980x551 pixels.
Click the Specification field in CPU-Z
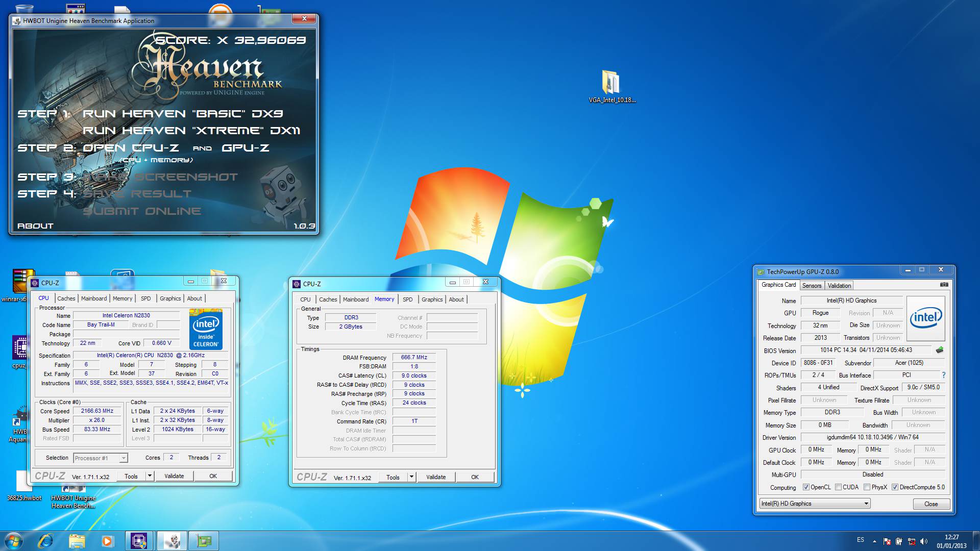point(151,355)
